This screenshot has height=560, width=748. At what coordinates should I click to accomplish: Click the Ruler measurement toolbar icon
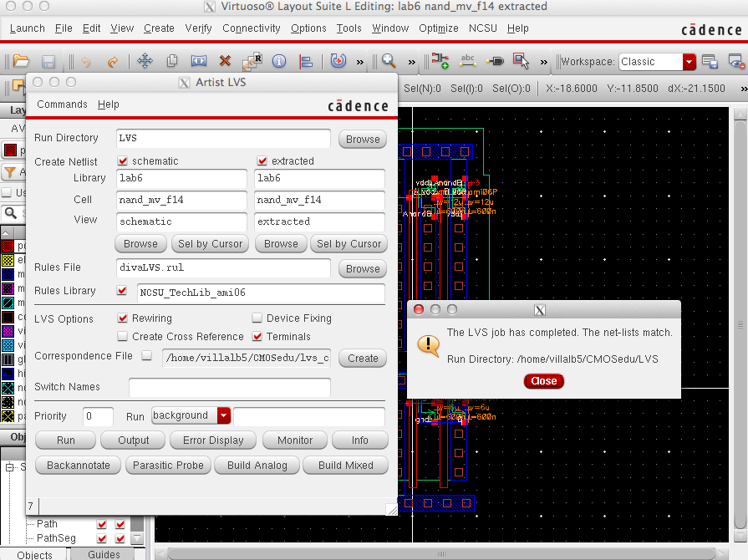(x=199, y=60)
